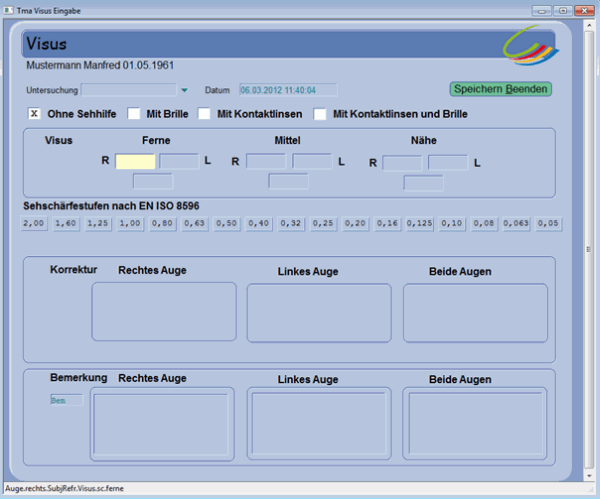Click Korrektur Rechtes Auge text box

click(164, 312)
